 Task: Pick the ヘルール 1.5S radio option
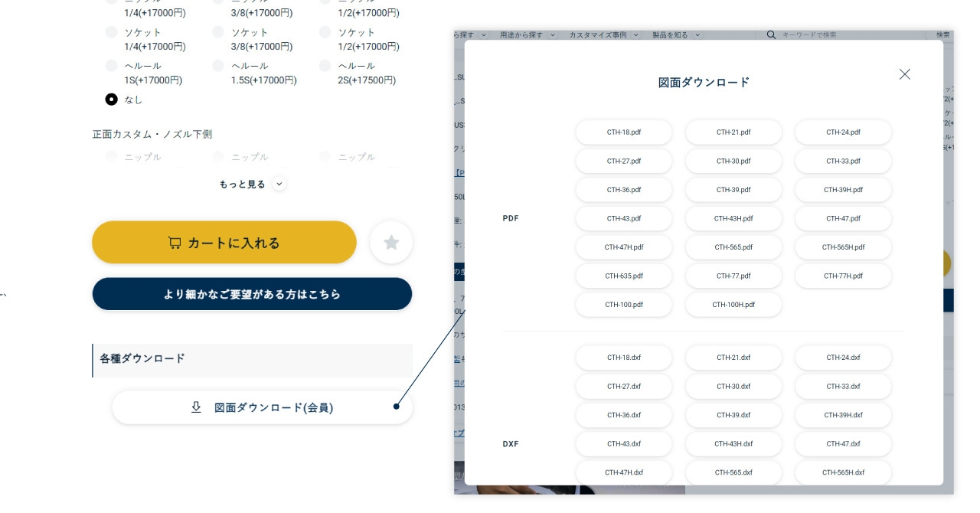[218, 66]
